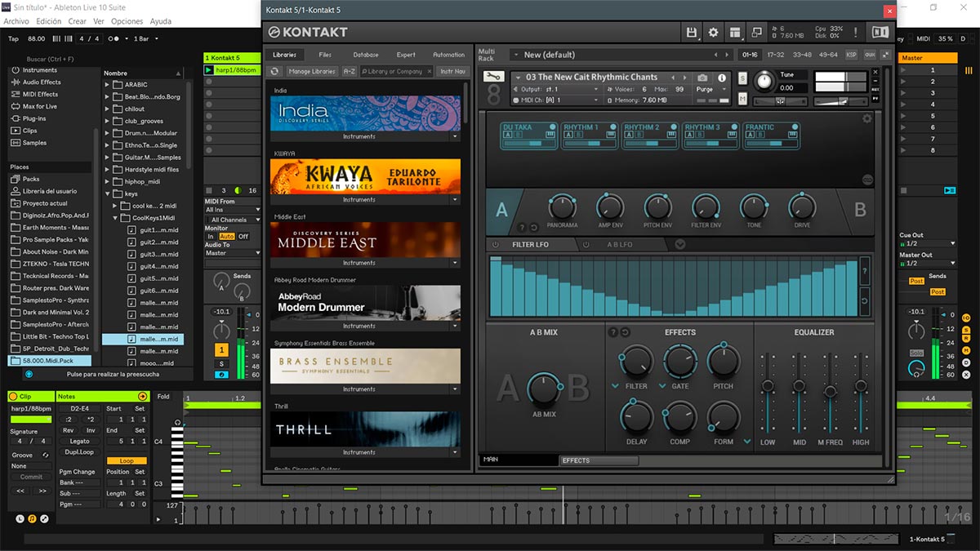Click the Native Instruments NI logo

point(880,33)
